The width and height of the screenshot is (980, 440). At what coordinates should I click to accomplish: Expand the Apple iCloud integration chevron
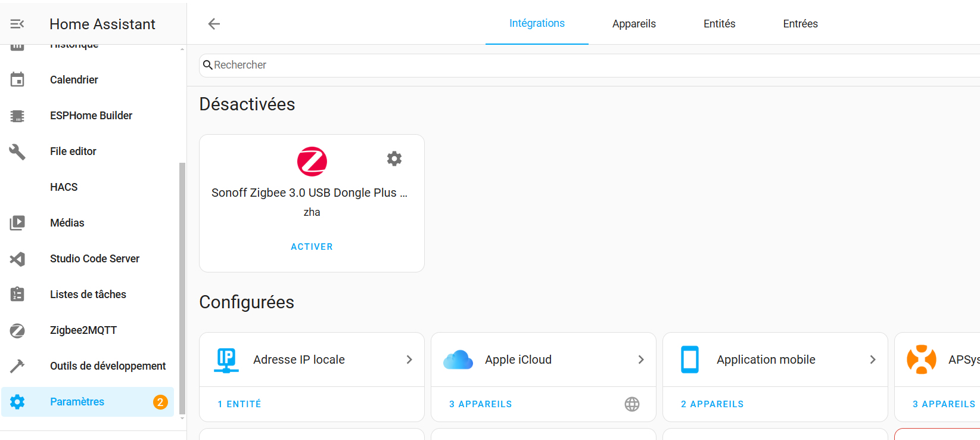(x=640, y=360)
